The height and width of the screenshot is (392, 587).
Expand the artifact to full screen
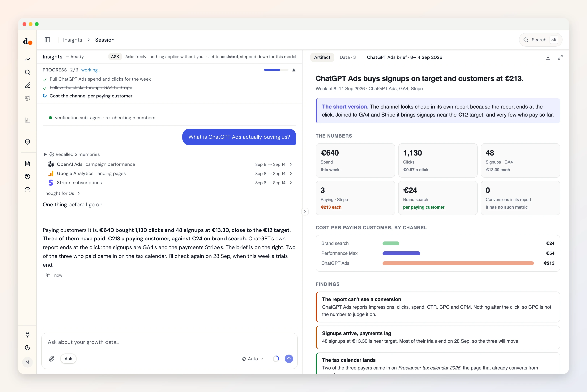pos(560,57)
